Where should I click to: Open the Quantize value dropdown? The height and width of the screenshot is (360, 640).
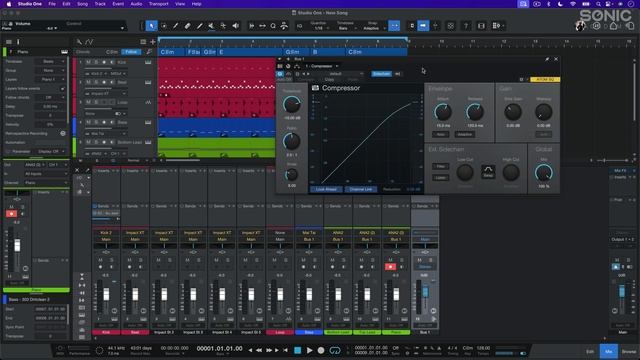319,28
